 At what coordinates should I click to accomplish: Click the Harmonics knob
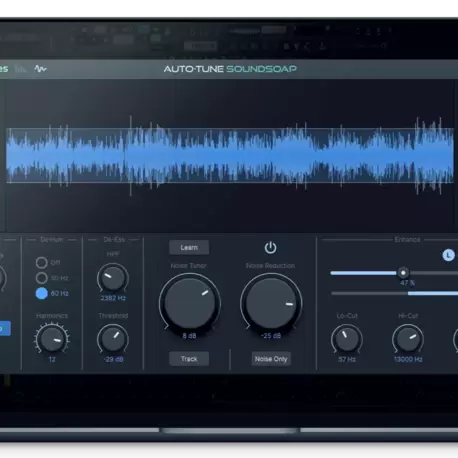(52, 339)
